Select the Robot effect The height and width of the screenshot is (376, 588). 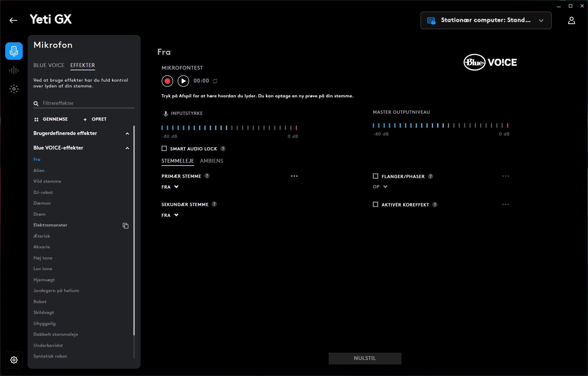click(x=40, y=302)
